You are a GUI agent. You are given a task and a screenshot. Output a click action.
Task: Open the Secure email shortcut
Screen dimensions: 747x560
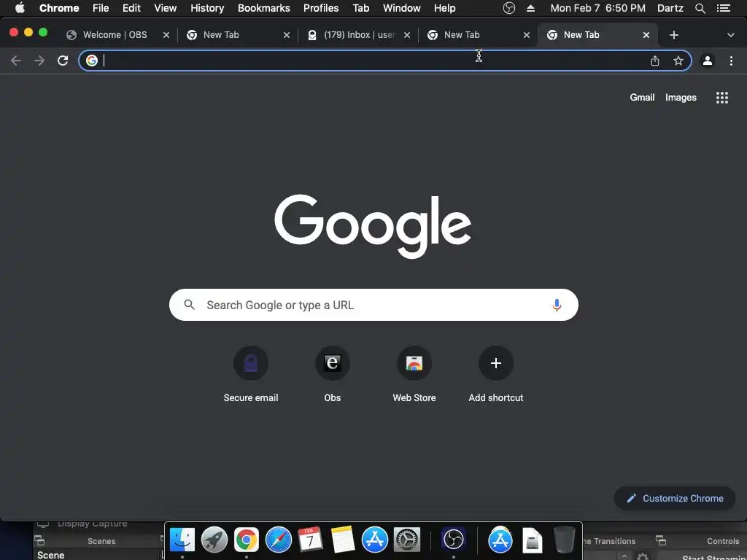[251, 374]
